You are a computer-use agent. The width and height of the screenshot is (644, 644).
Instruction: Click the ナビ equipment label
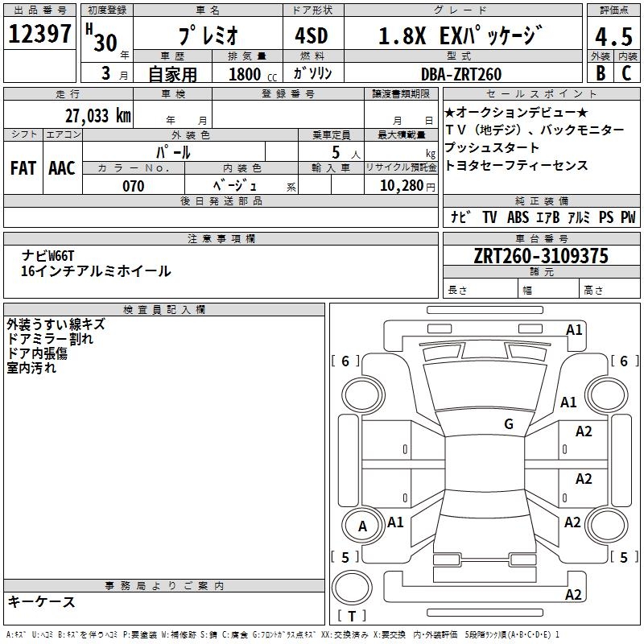pos(460,217)
